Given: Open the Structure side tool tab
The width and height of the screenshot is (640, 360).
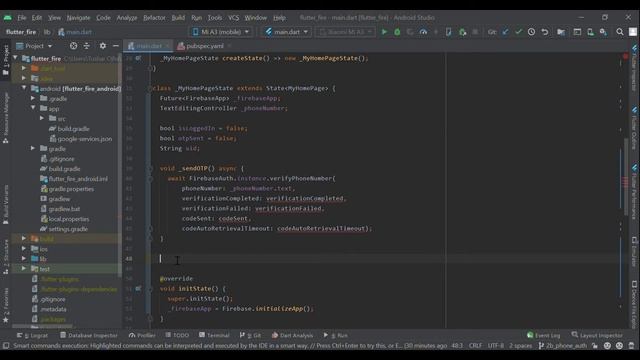Looking at the screenshot, I should pos(6,256).
